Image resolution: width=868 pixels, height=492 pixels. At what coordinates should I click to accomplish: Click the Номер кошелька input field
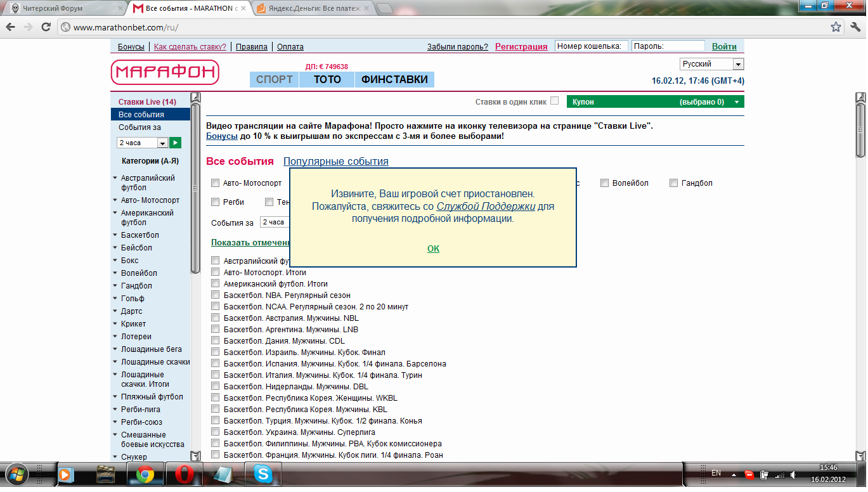click(x=592, y=46)
